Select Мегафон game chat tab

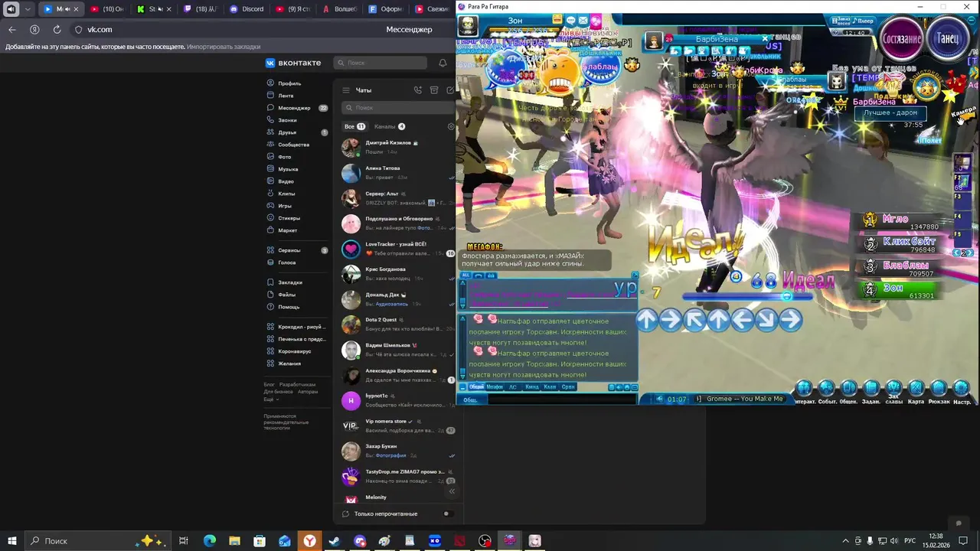point(495,387)
